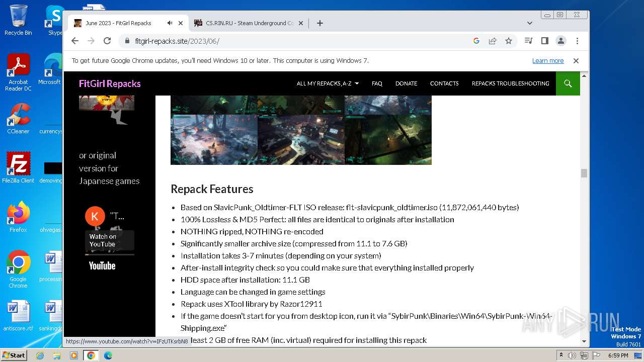
Task: Share this page via share icon
Action: tap(493, 41)
